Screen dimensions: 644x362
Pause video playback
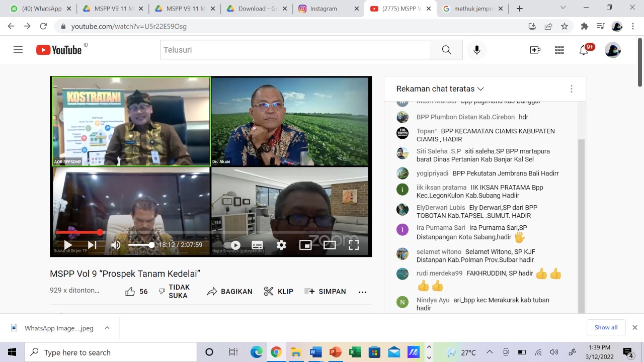click(x=67, y=245)
